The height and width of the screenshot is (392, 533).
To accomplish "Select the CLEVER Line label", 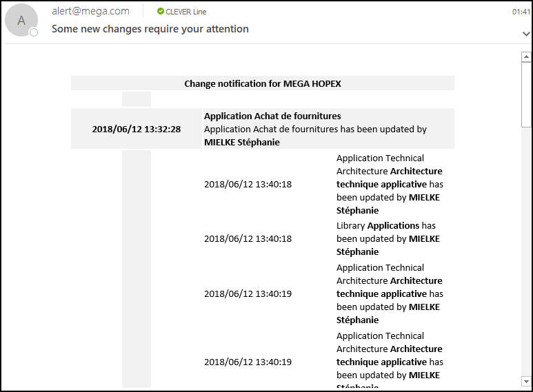I will [x=185, y=12].
